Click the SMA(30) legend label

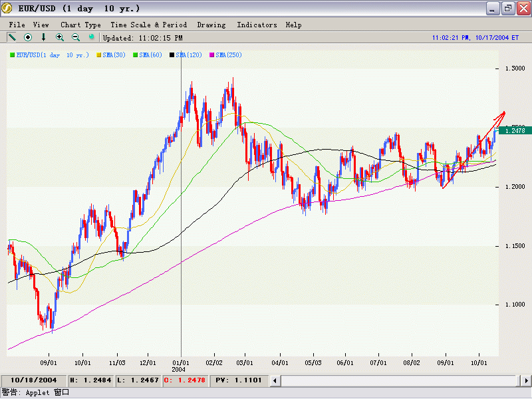point(116,55)
